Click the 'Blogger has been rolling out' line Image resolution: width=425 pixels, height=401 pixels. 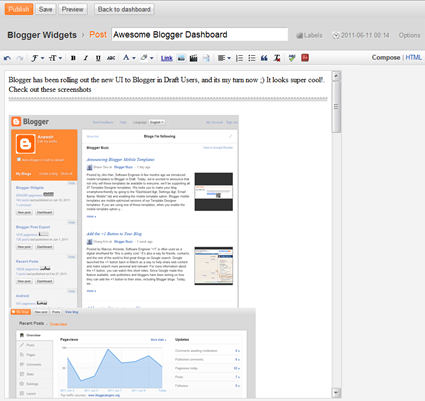click(x=167, y=80)
